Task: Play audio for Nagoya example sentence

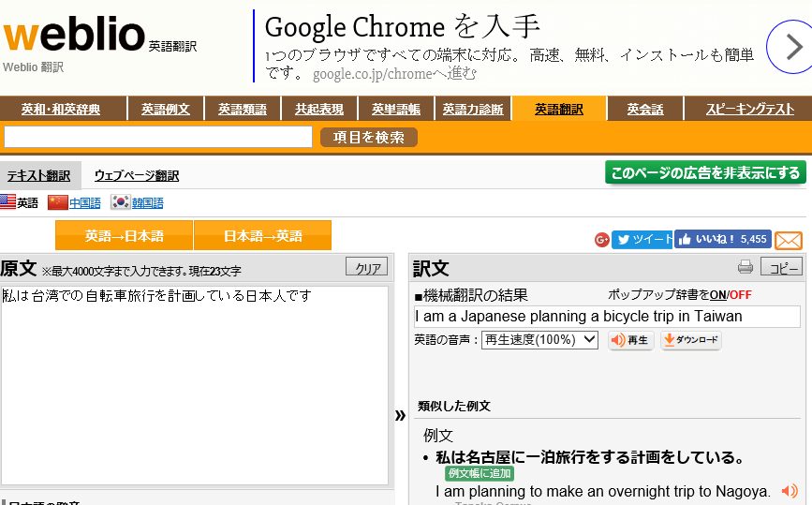Action: [790, 491]
